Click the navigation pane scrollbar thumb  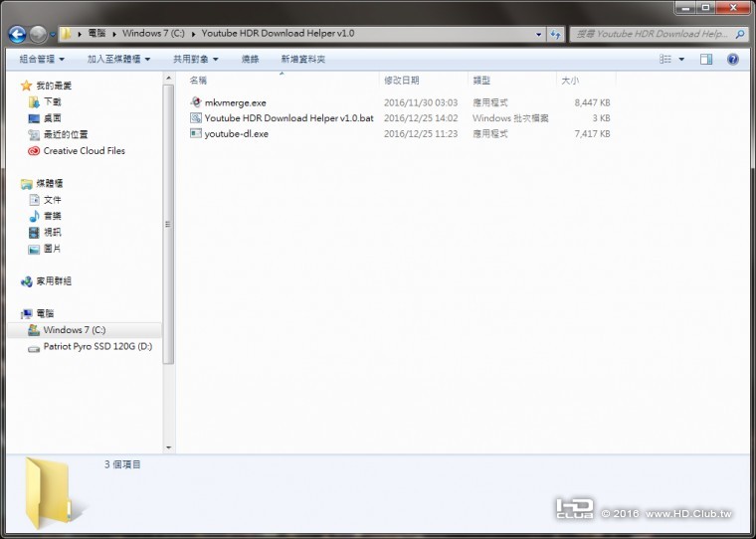(x=168, y=224)
